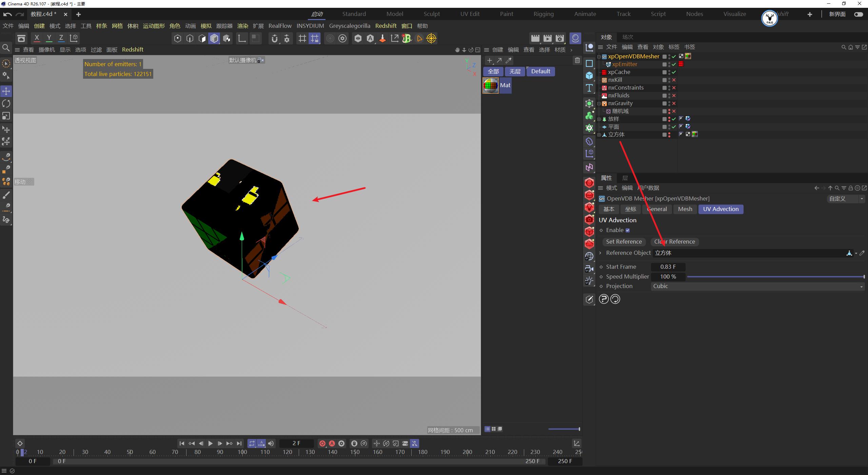Click the Redshift RenderView target icon
868x475 pixels.
431,39
